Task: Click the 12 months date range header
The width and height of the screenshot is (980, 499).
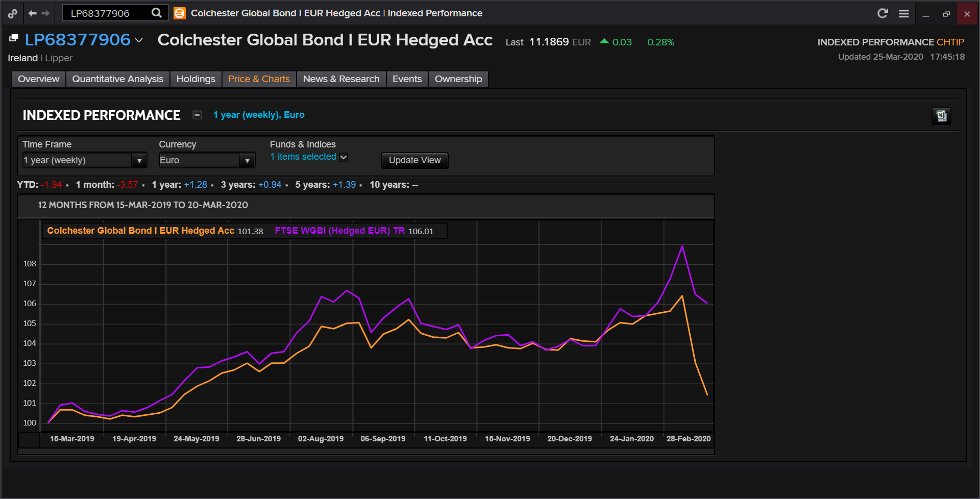Action: point(143,205)
